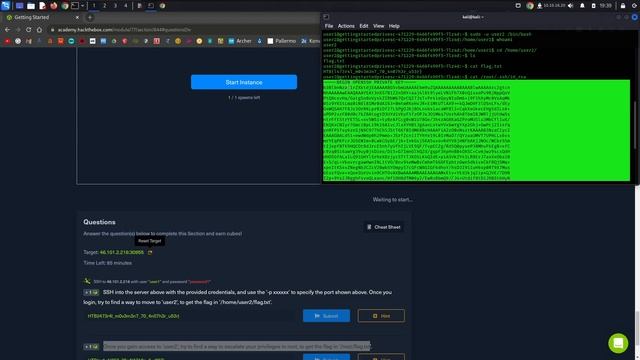Open the green chat support bubble
640x360 pixels.
618,343
